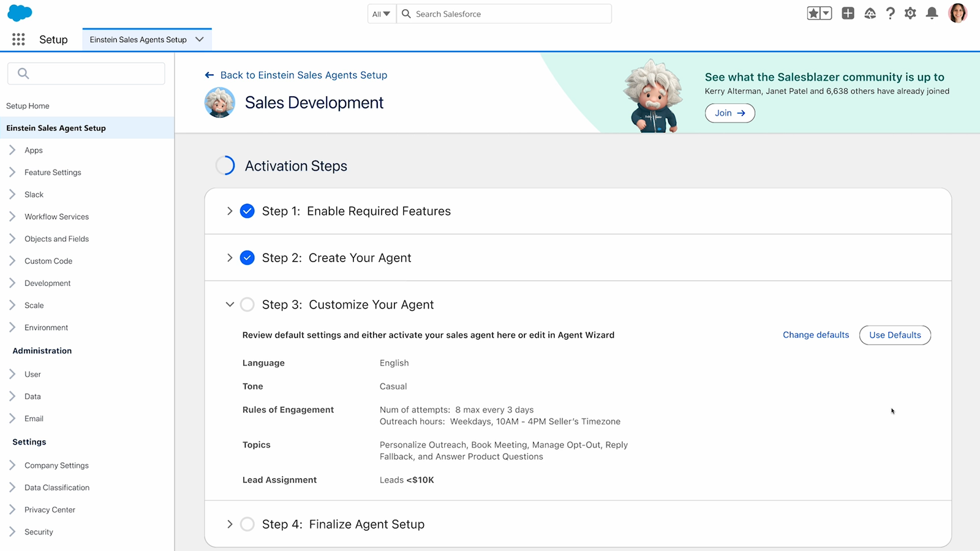Open the Notifications bell
The width and height of the screenshot is (980, 551).
coord(932,13)
